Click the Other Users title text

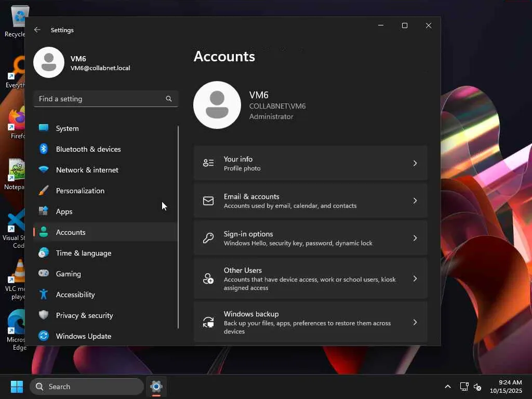(243, 270)
